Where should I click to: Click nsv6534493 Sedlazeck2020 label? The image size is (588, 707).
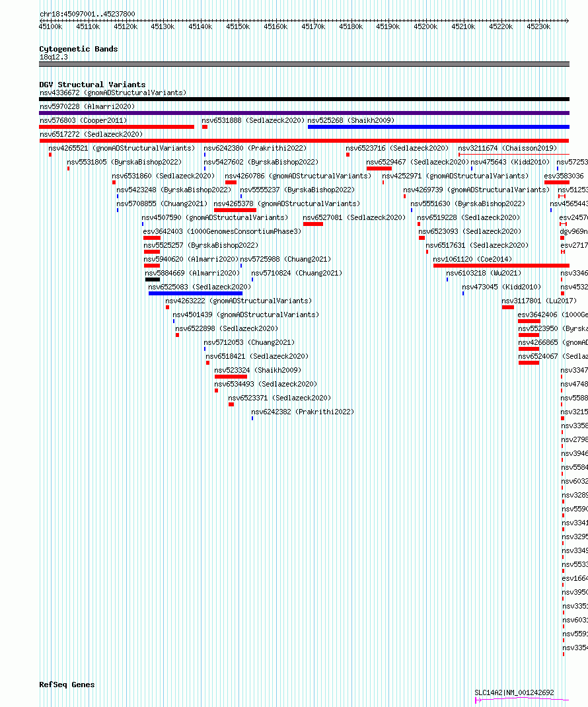point(266,385)
